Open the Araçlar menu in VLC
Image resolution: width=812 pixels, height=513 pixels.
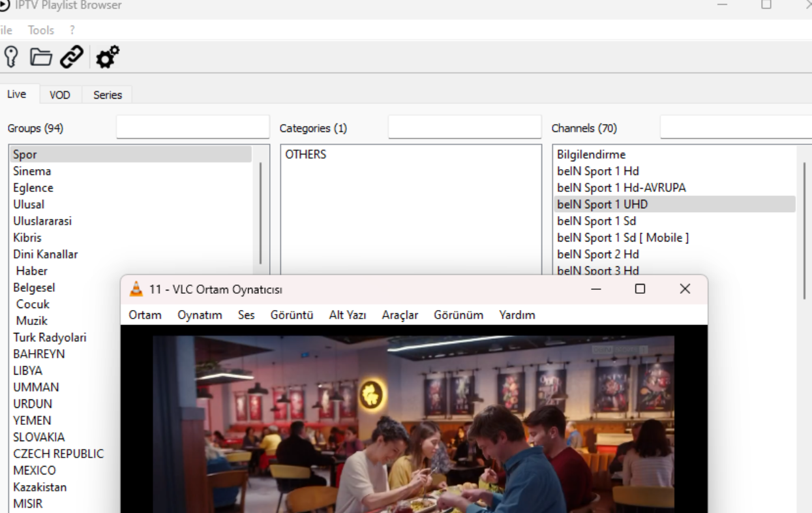[400, 315]
